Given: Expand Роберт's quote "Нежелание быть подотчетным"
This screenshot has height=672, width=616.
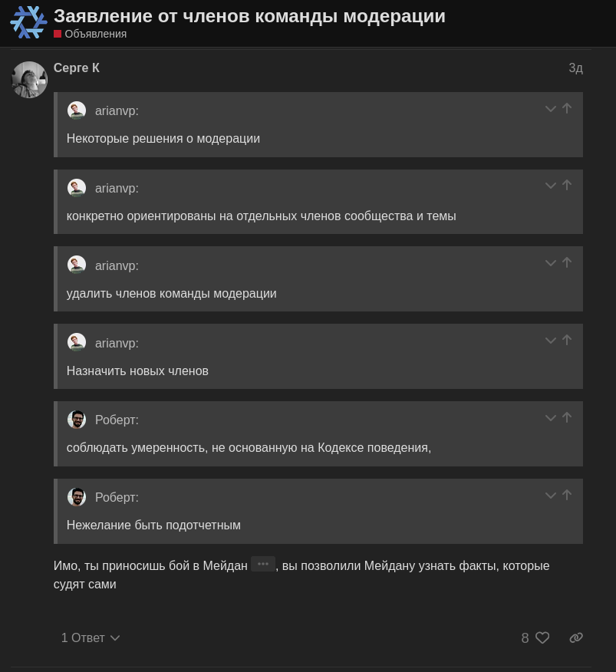Looking at the screenshot, I should 550,496.
